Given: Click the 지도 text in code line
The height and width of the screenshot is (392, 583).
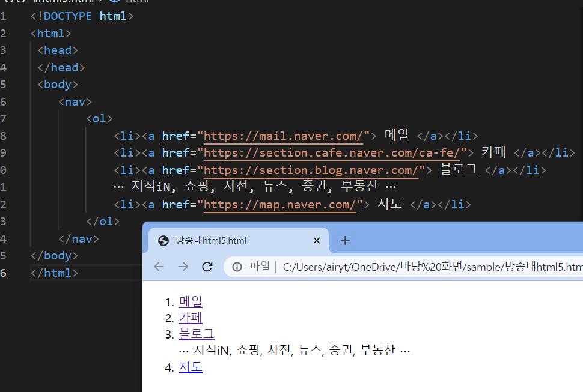Looking at the screenshot, I should pos(389,204).
